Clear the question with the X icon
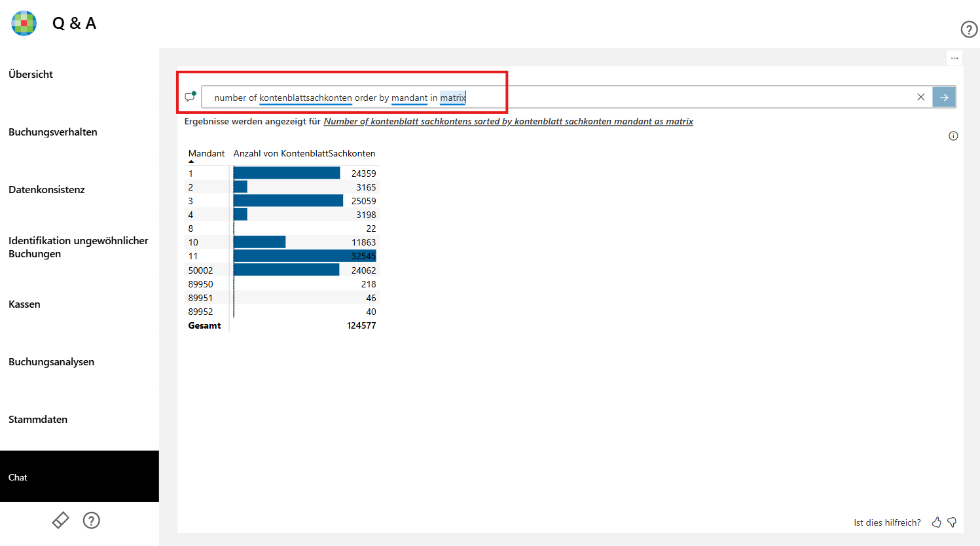980x546 pixels. tap(921, 97)
